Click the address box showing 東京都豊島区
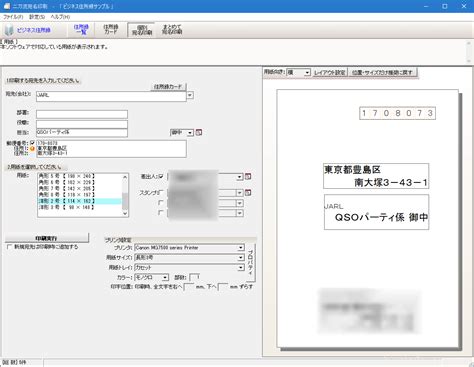 click(111, 149)
